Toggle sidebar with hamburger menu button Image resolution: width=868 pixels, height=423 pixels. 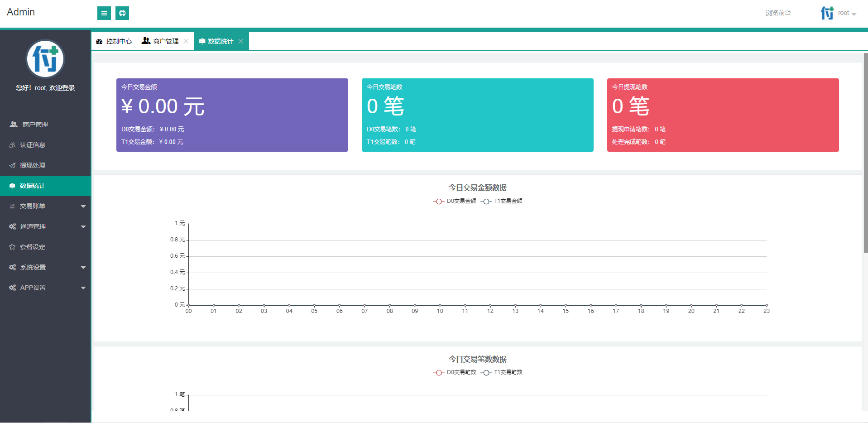(x=104, y=13)
